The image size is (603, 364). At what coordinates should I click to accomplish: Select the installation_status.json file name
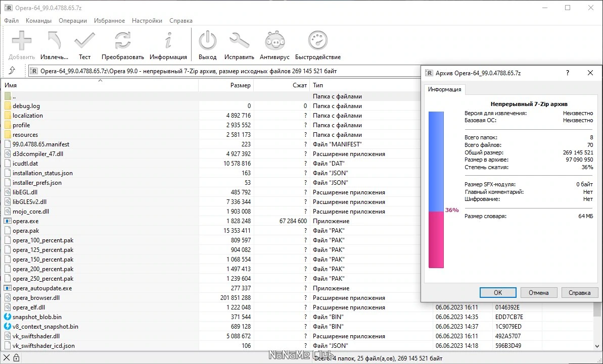coord(42,173)
